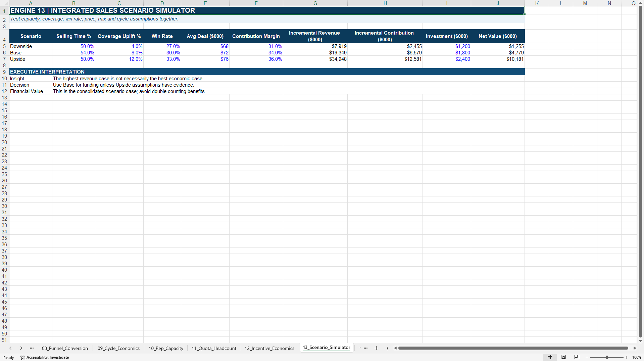
Task: Select incremental revenue $19,349 cell
Action: tap(315, 53)
